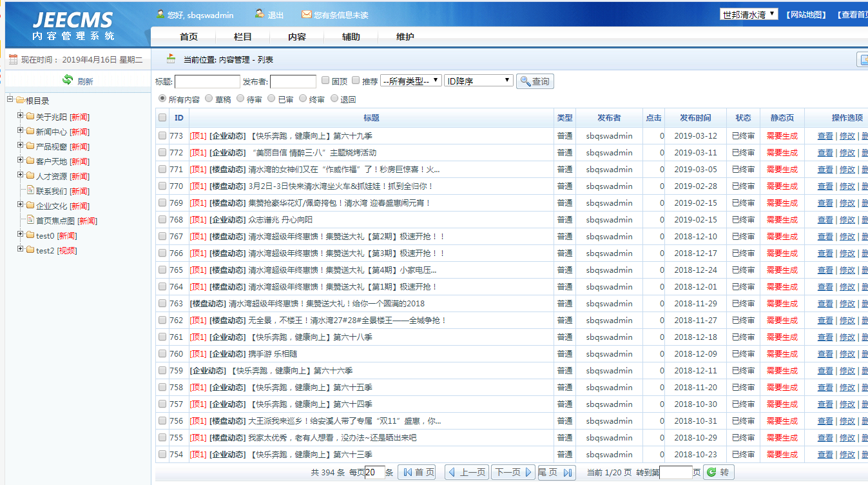Click 修改 link for article 772
The width and height of the screenshot is (868, 485).
click(x=847, y=153)
